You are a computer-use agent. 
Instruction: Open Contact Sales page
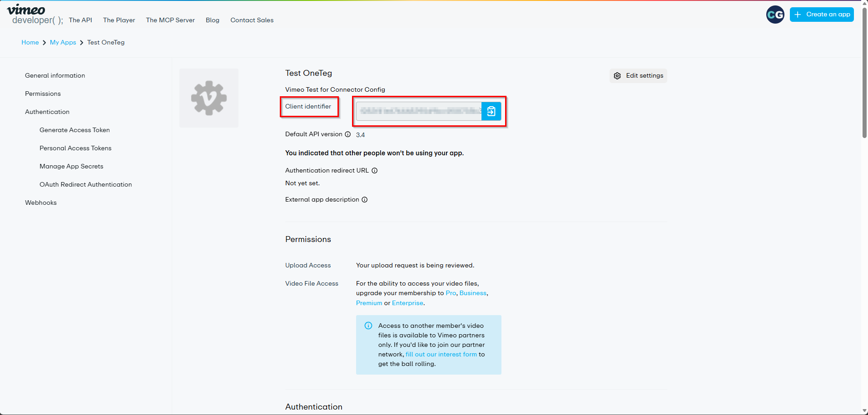point(252,20)
